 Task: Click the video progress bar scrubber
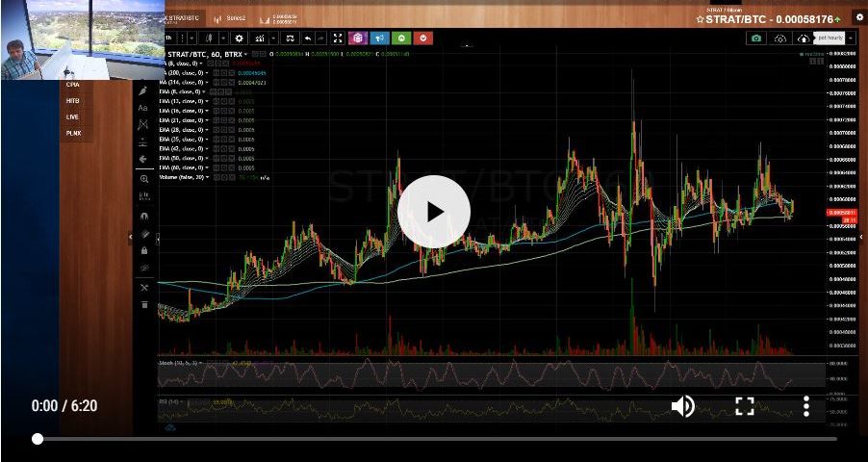[38, 439]
